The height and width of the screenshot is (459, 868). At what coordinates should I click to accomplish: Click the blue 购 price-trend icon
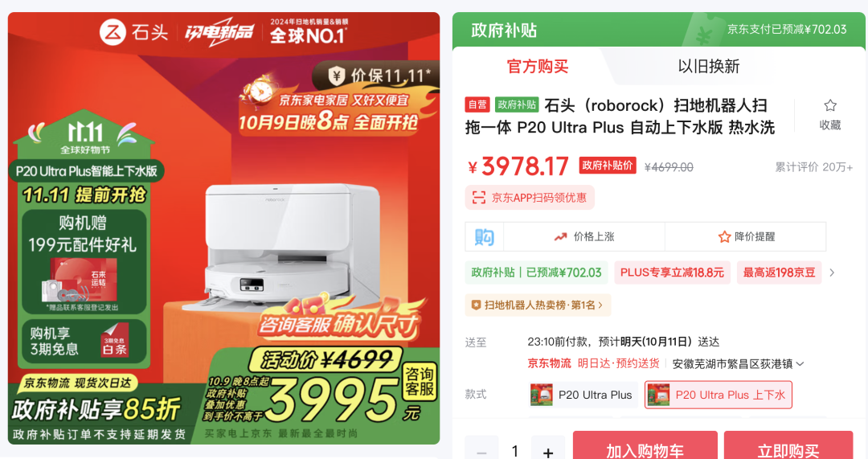tap(485, 236)
